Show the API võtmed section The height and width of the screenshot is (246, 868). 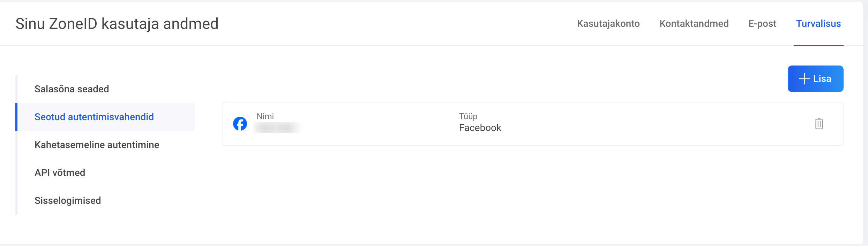point(60,173)
